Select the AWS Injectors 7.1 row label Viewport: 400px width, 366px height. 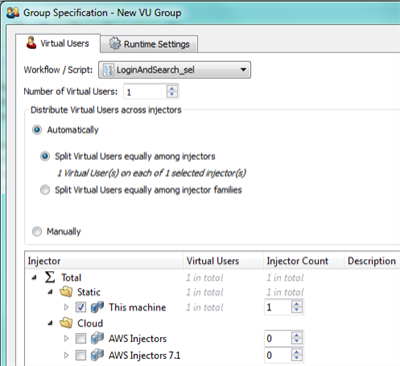coord(145,355)
